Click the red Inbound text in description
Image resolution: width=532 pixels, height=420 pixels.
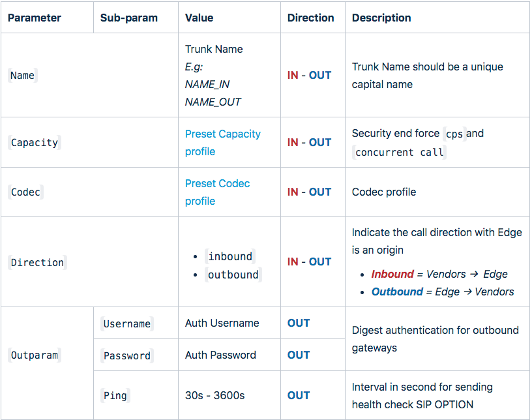point(392,274)
